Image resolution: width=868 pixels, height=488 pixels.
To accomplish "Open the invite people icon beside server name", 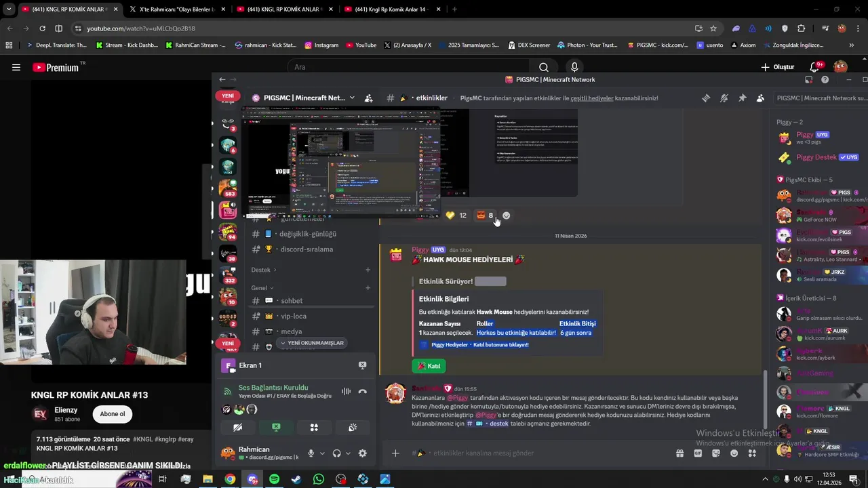I will pos(368,98).
